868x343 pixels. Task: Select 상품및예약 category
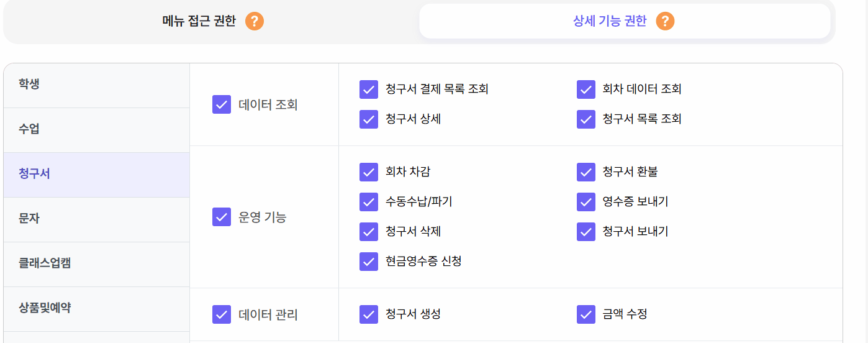(45, 308)
